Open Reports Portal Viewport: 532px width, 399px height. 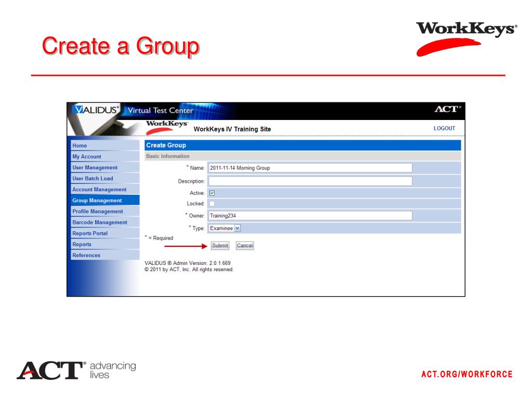pos(105,233)
